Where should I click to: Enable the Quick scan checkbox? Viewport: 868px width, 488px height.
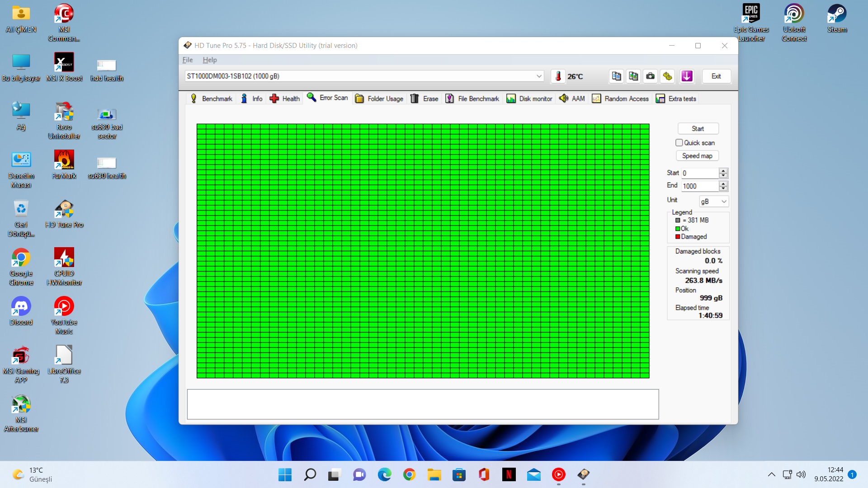pos(679,143)
